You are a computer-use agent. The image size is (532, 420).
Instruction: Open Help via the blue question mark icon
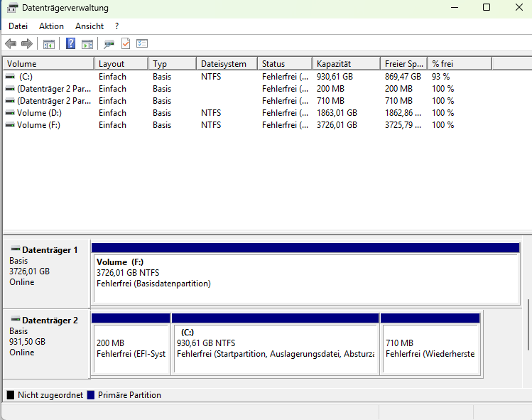[x=70, y=43]
